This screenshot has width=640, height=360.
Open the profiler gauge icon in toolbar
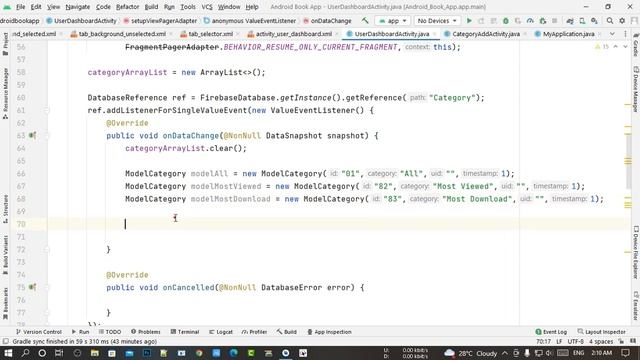(530, 20)
